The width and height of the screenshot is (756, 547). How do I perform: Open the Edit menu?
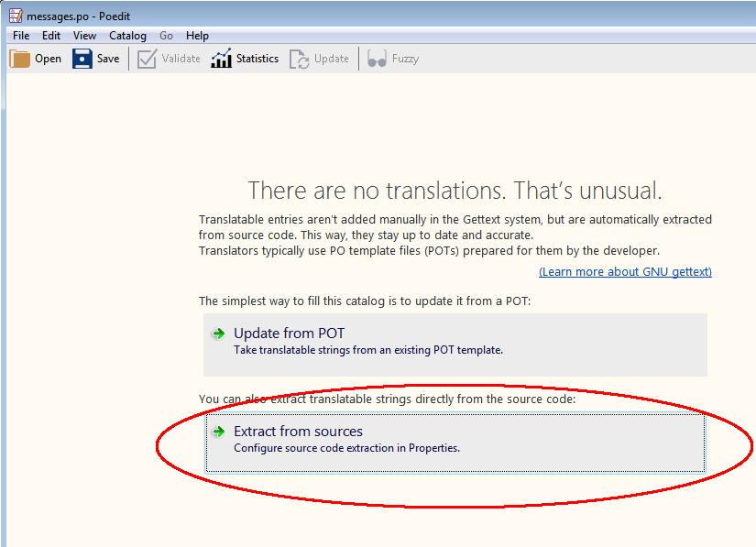[51, 36]
